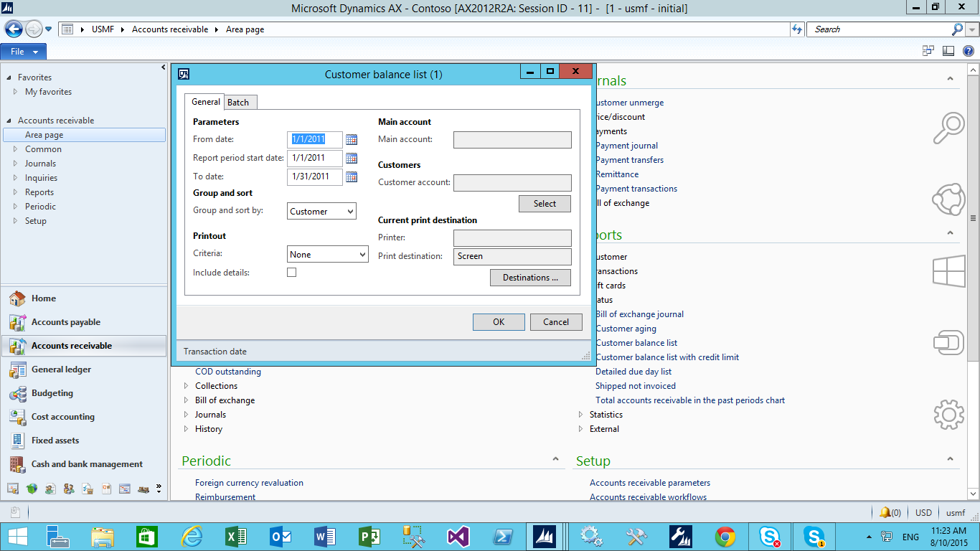The width and height of the screenshot is (980, 551).
Task: Expand the Statistics reports group
Action: click(581, 415)
